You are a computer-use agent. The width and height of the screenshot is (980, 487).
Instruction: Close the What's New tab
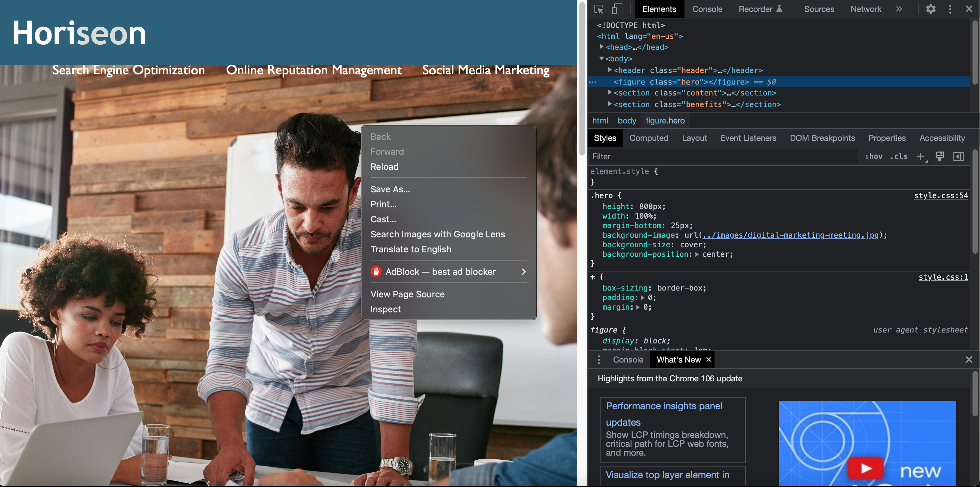point(708,360)
